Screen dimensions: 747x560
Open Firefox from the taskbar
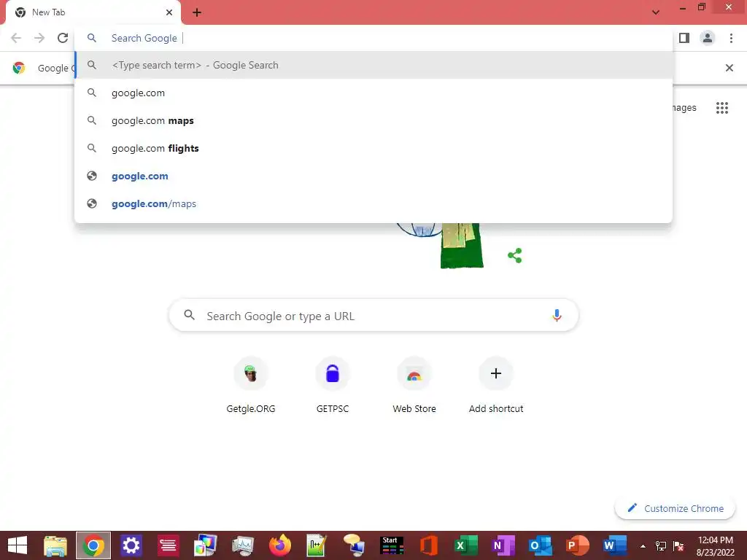[280, 545]
